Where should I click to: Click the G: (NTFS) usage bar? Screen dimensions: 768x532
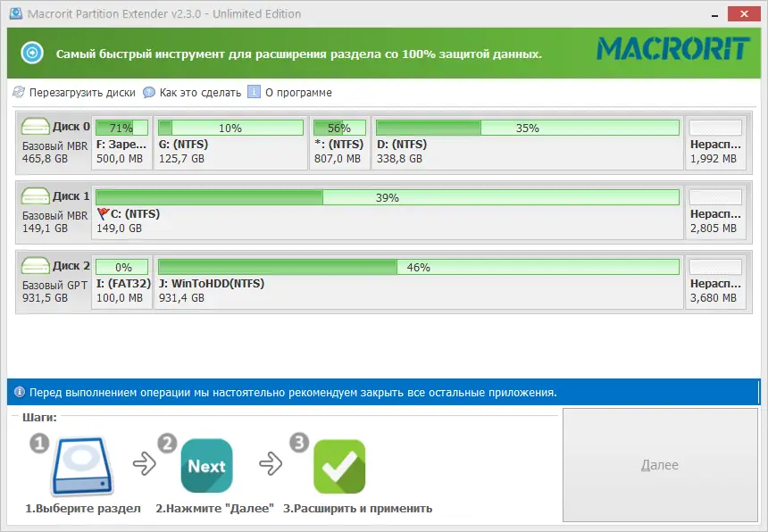click(x=230, y=128)
